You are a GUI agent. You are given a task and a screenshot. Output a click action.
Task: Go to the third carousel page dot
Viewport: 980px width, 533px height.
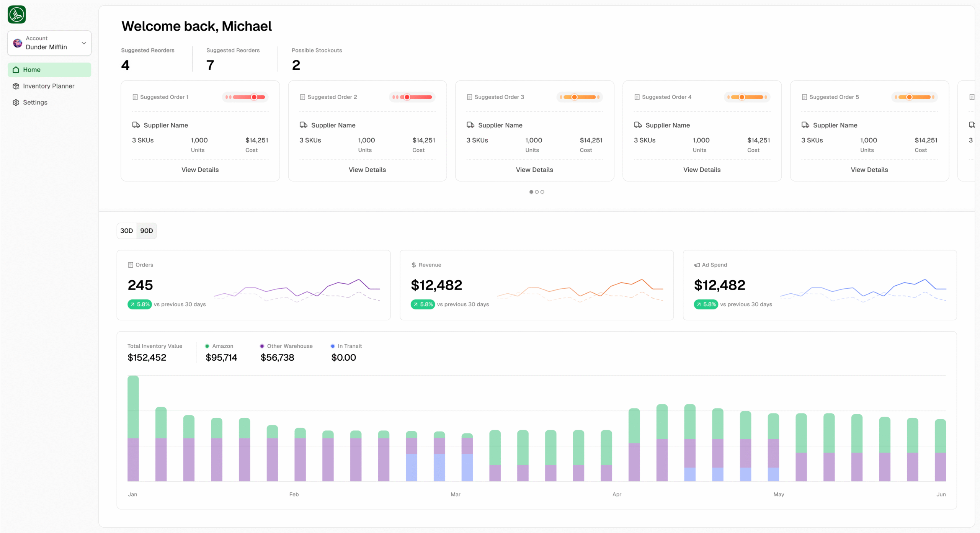point(542,192)
